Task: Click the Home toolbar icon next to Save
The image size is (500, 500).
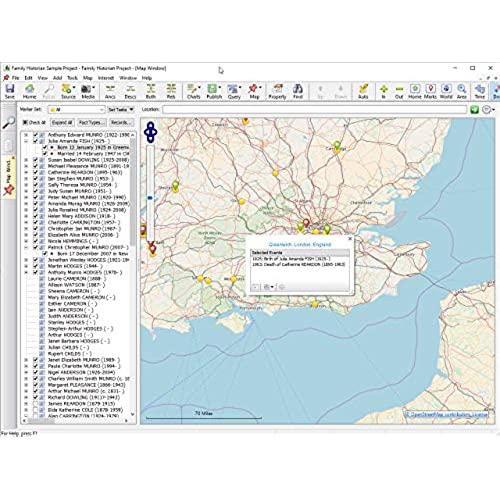Action: click(x=29, y=91)
